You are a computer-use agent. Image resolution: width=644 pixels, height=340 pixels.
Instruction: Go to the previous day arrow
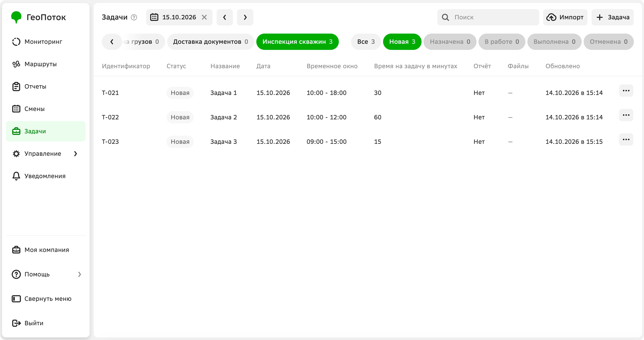point(225,17)
